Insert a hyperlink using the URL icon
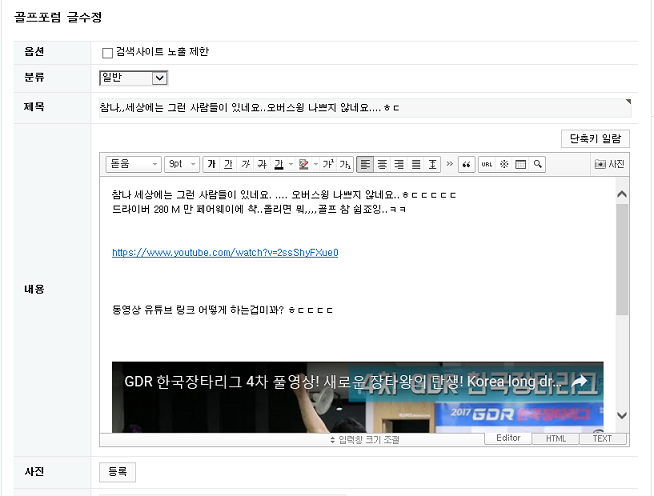Viewport: 654px width, 496px height. [x=487, y=164]
